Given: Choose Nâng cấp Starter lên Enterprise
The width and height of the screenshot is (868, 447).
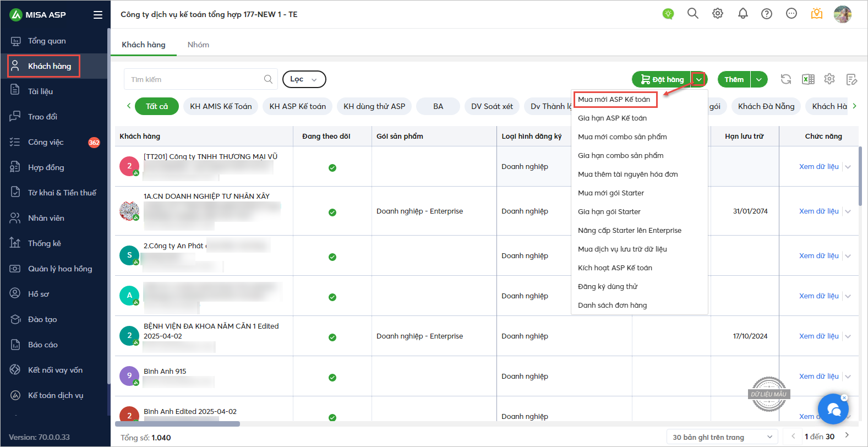Looking at the screenshot, I should (630, 230).
